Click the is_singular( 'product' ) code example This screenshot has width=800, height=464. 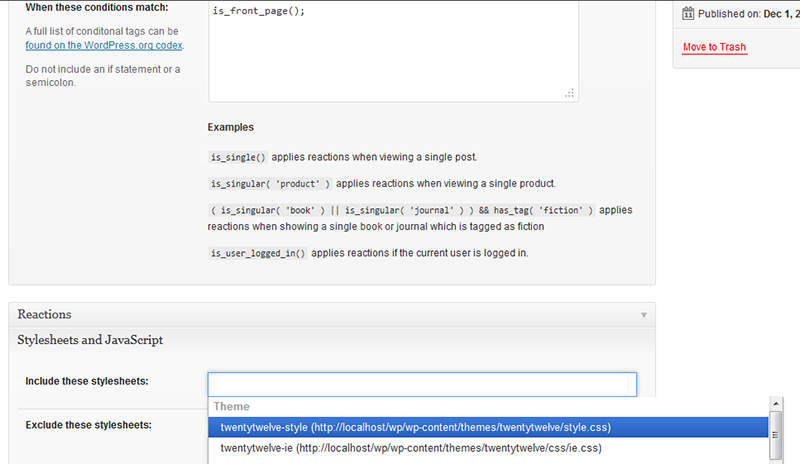[269, 184]
